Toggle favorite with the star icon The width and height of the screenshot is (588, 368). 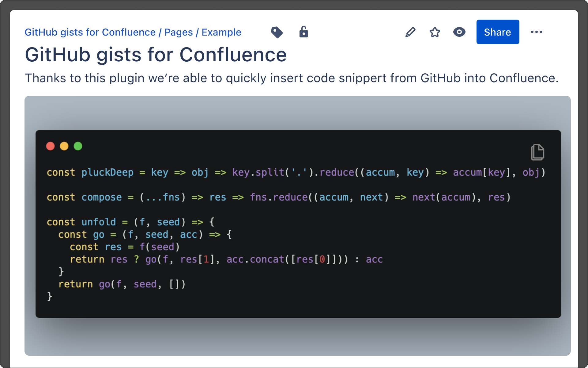pos(435,32)
